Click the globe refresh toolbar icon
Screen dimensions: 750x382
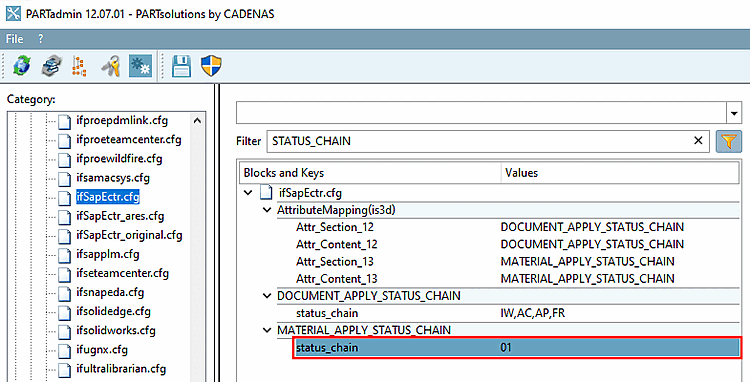coord(22,65)
